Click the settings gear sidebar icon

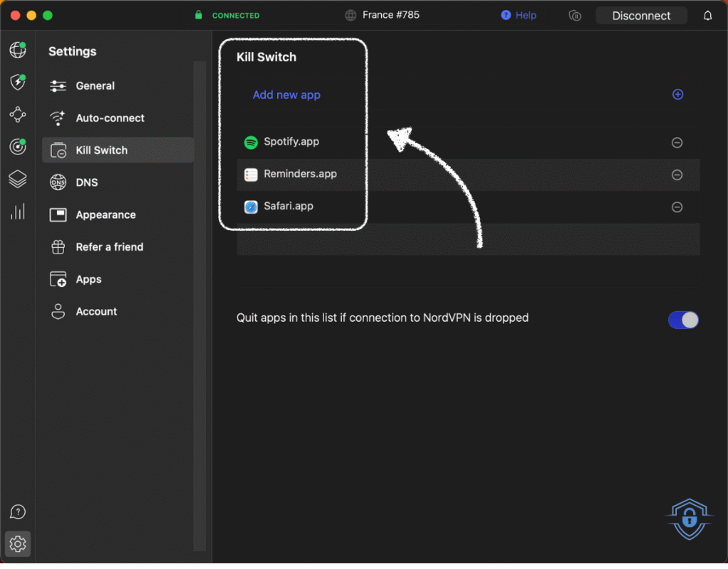pyautogui.click(x=18, y=544)
